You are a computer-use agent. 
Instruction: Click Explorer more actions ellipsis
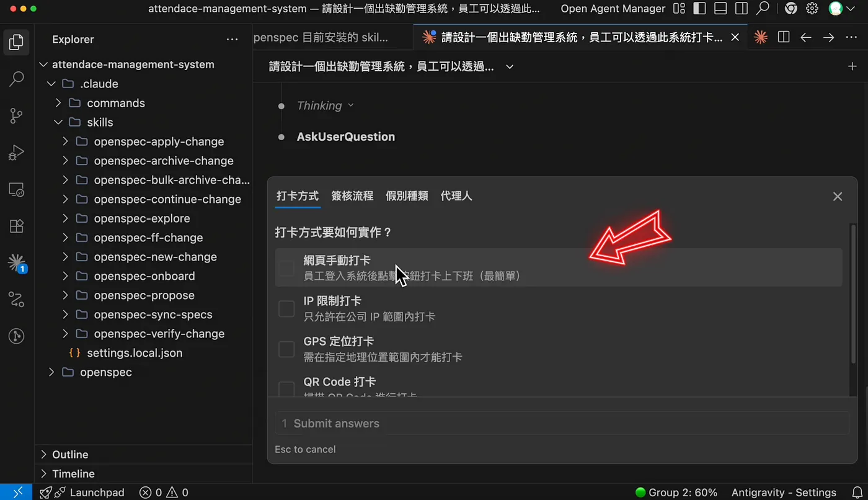(x=232, y=39)
